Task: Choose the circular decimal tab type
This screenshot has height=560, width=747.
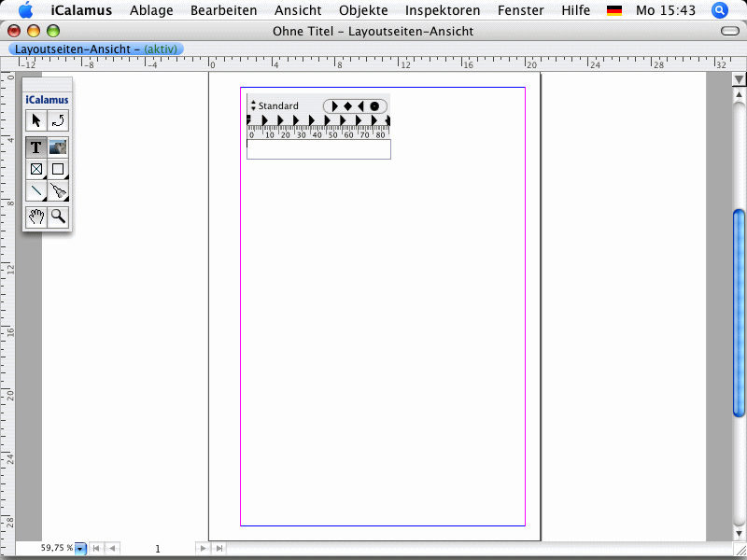Action: [x=374, y=106]
